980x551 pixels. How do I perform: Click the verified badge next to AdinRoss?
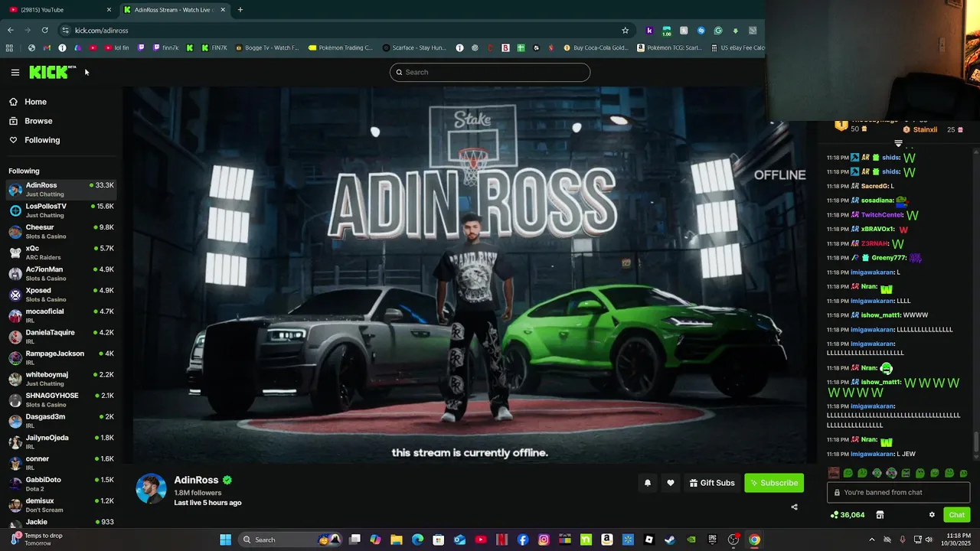(x=227, y=480)
